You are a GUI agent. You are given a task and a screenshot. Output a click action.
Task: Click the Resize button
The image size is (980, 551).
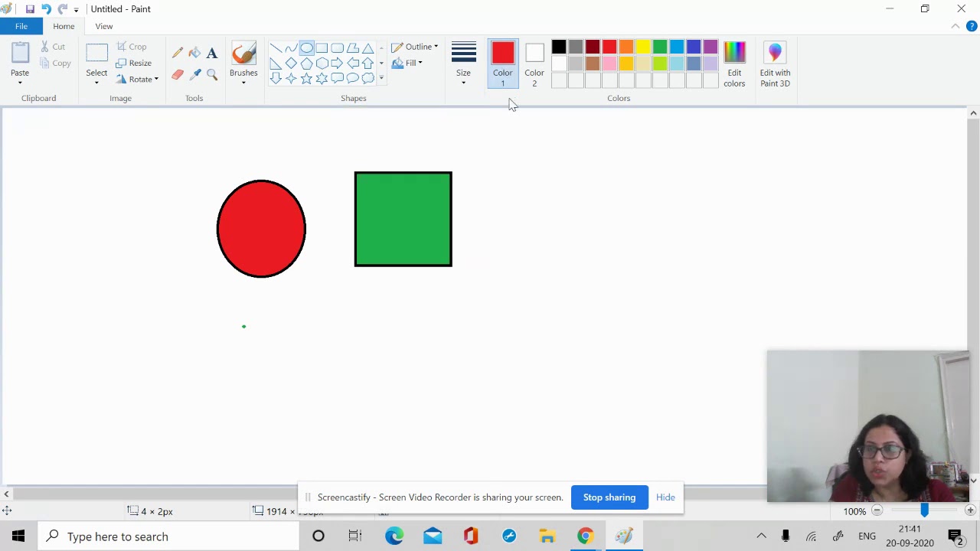(134, 63)
